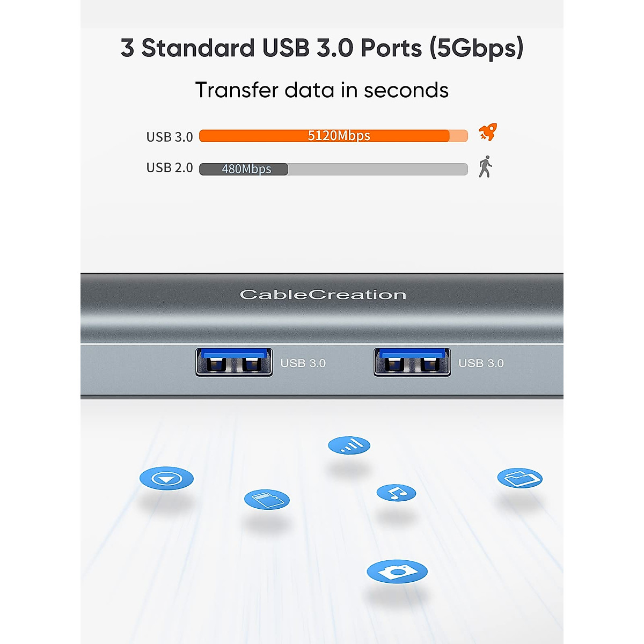Select the blue camera icon

click(x=397, y=572)
